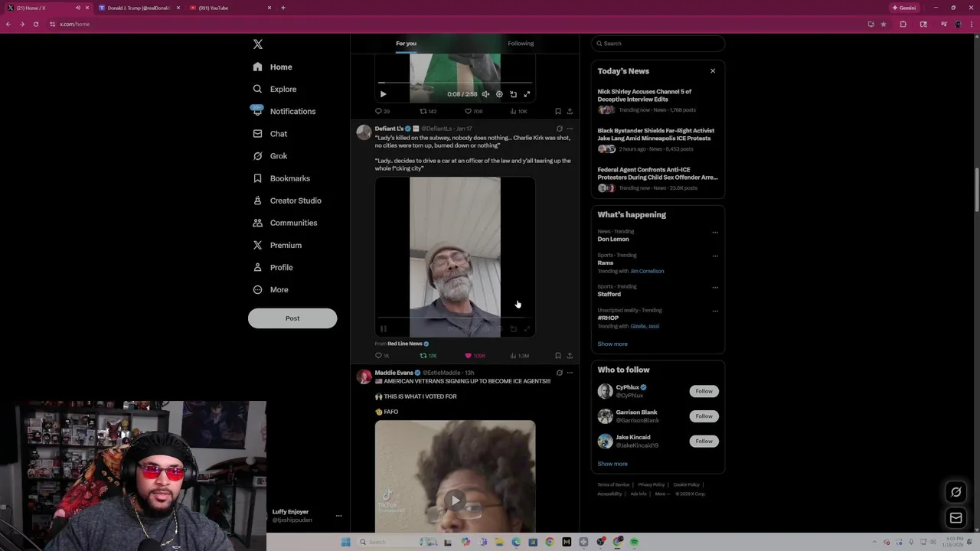Viewport: 980px width, 551px height.
Task: Bookmark the top video post
Action: click(x=557, y=111)
